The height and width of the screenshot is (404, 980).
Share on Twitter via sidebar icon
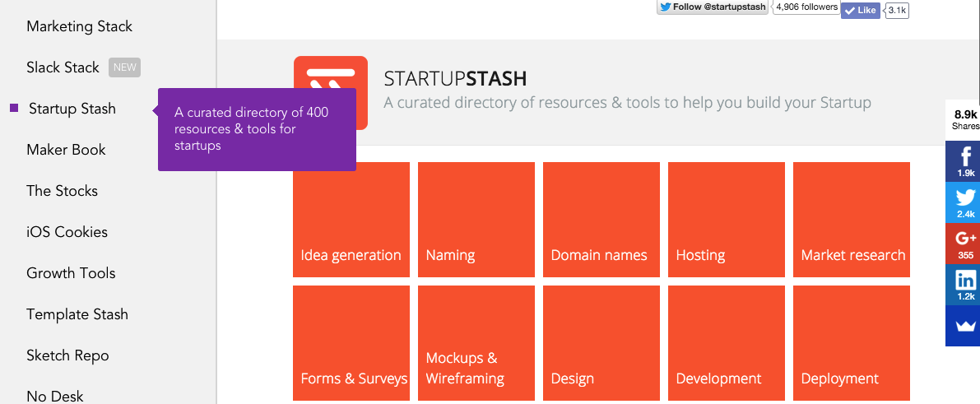point(963,202)
